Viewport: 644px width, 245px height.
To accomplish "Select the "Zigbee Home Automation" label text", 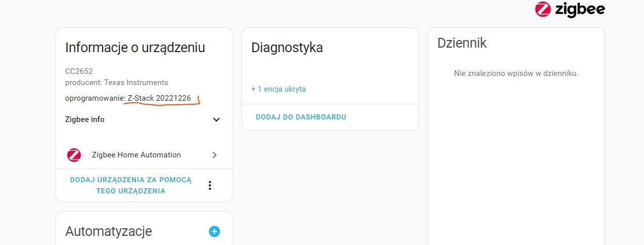I will (136, 155).
